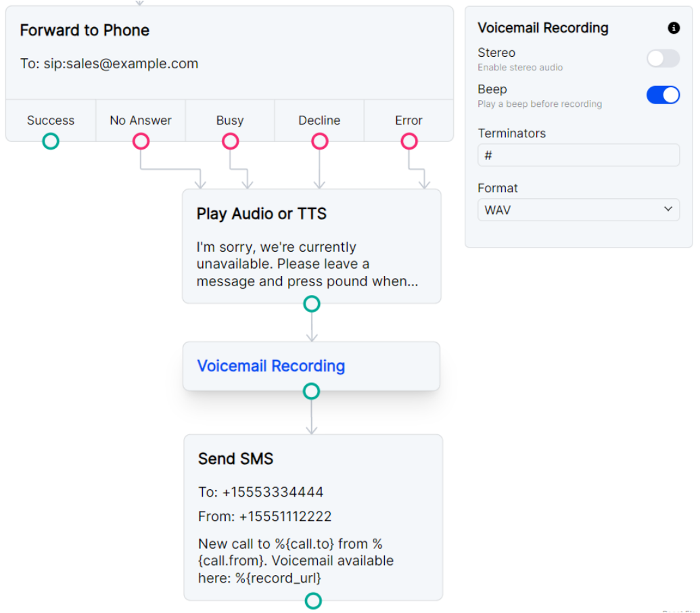Viewport: 700px width, 613px height.
Task: Click inside the Terminators input field
Action: [x=578, y=155]
